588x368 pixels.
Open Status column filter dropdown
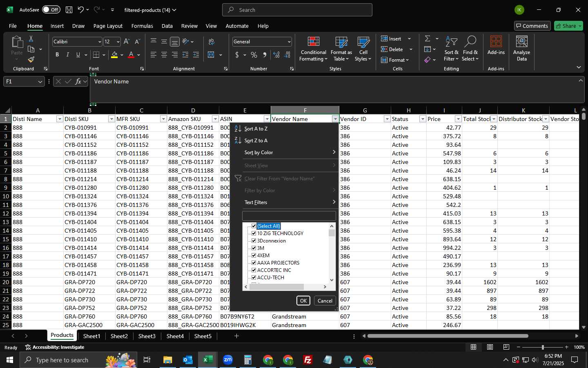[x=423, y=119]
